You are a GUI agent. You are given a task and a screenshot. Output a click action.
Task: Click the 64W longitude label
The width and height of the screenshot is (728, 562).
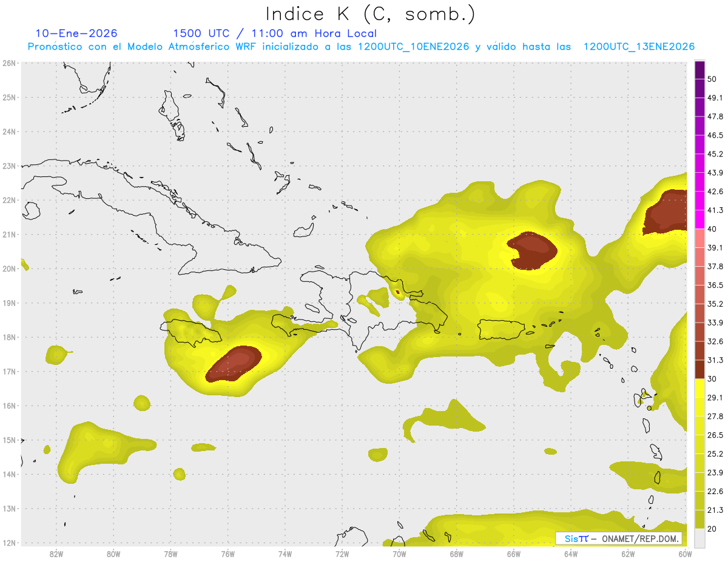click(x=571, y=554)
